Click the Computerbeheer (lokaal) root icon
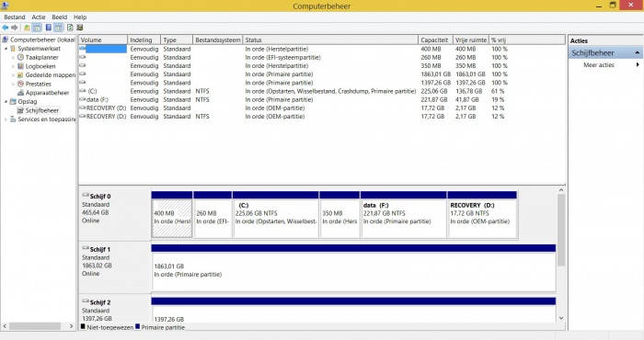Image resolution: width=644 pixels, height=340 pixels. [5, 40]
